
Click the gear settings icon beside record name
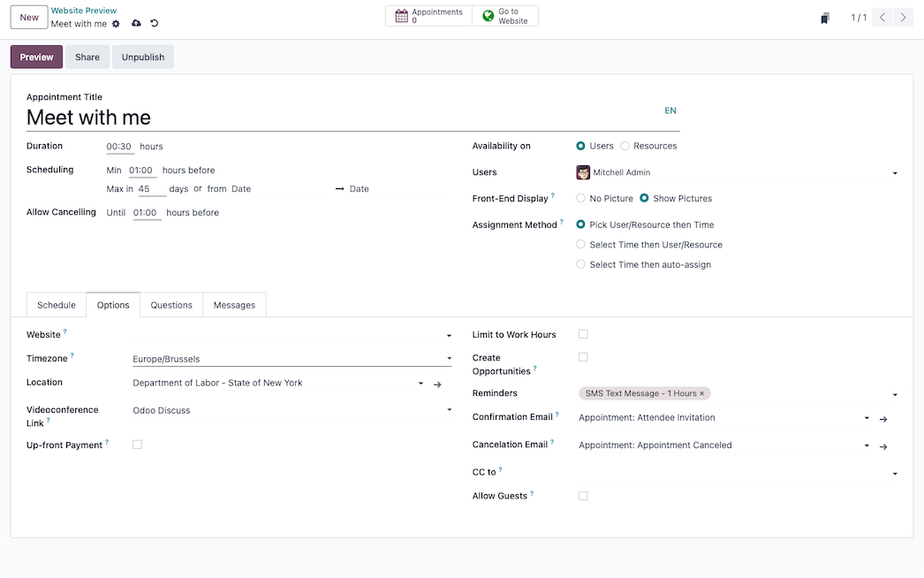click(116, 24)
